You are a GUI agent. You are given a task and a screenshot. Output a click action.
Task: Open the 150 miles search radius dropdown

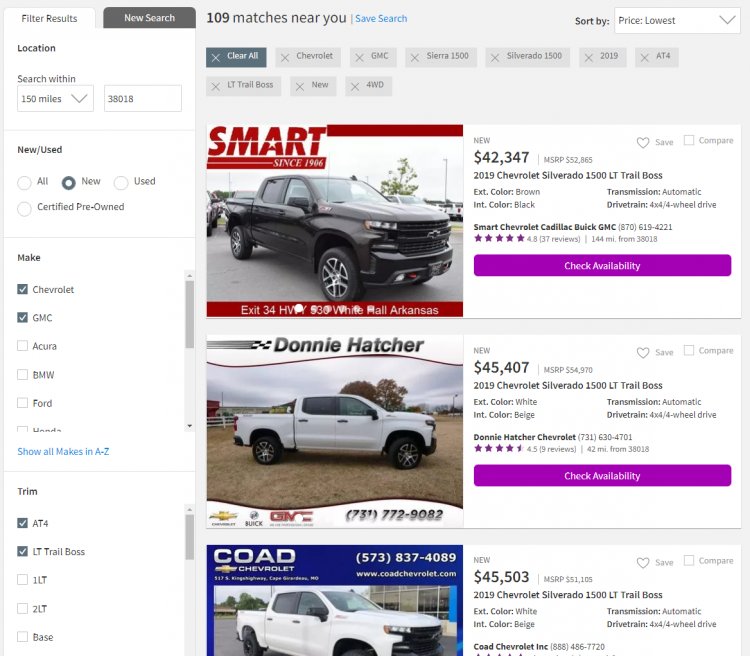(55, 99)
